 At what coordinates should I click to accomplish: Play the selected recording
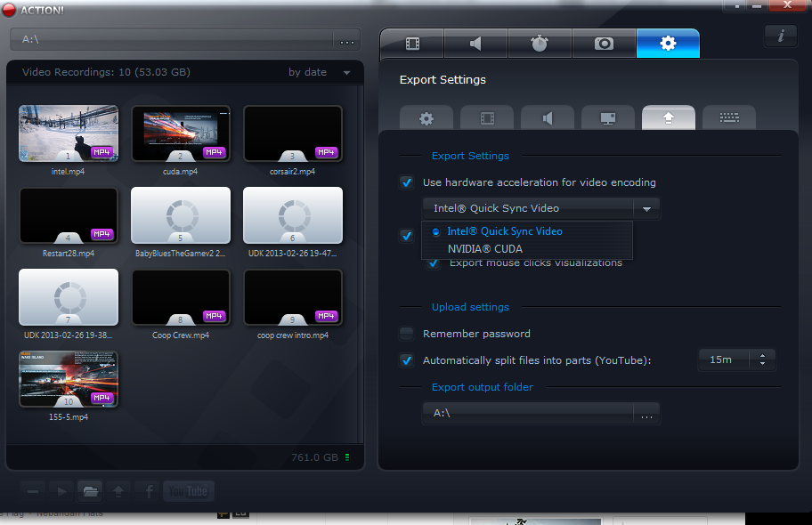coord(62,491)
